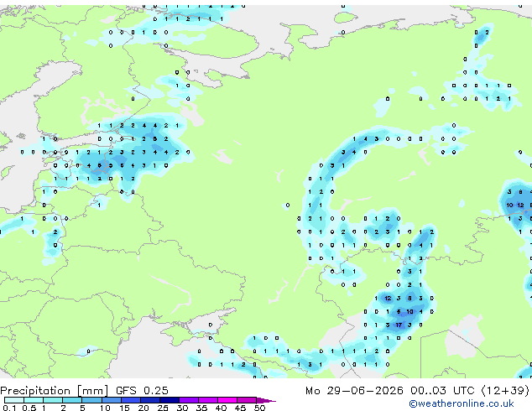This screenshot has height=411, width=532.
Task: Click the 40 to 45 mm magenta swatch
Action: click(x=227, y=400)
